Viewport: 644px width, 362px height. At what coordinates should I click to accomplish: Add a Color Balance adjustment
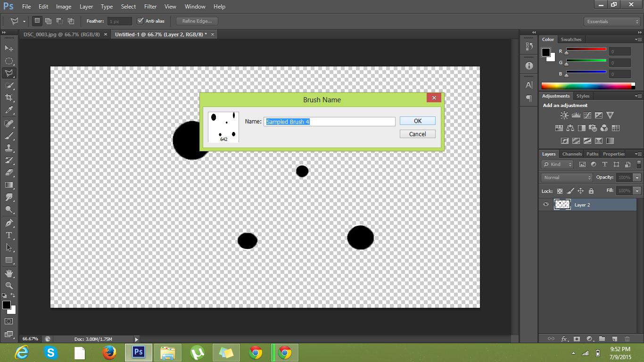570,128
